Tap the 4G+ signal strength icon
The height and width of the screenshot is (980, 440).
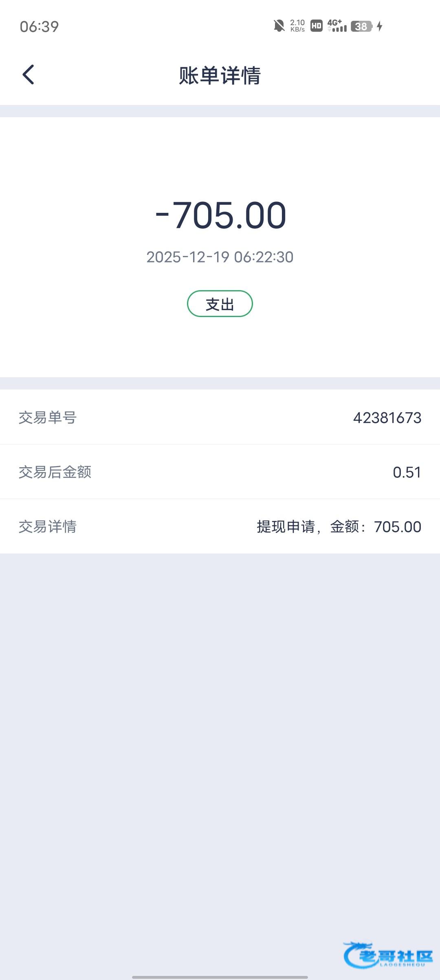[x=337, y=26]
